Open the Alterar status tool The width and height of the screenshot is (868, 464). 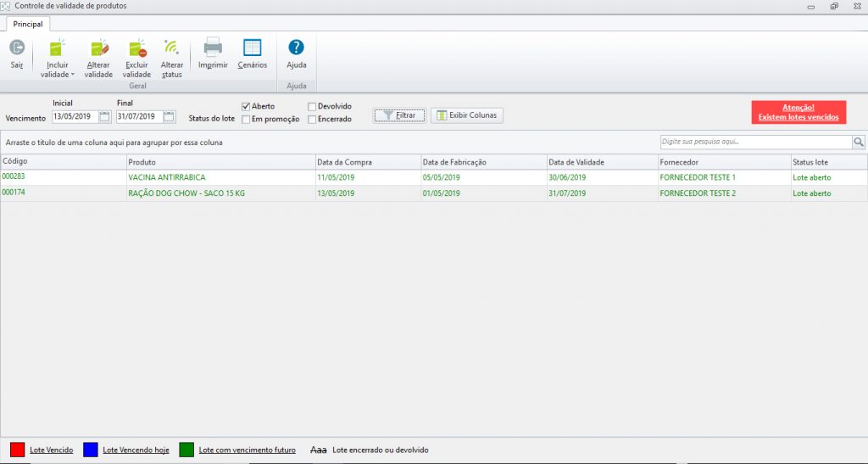point(171,59)
